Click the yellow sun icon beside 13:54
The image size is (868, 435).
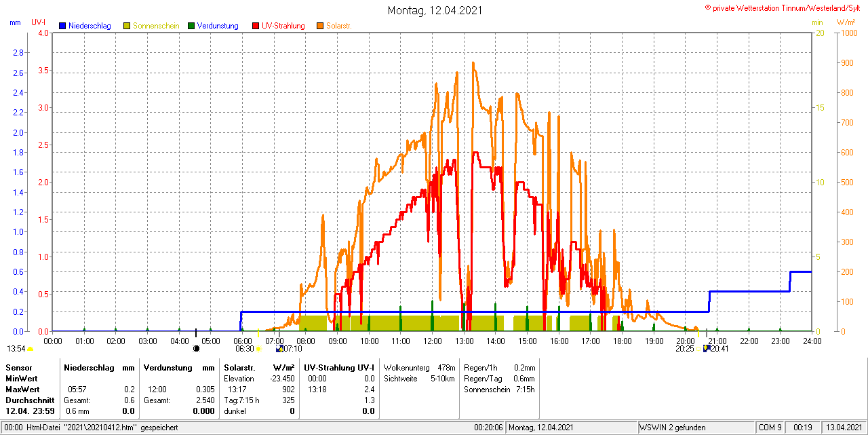coord(30,349)
